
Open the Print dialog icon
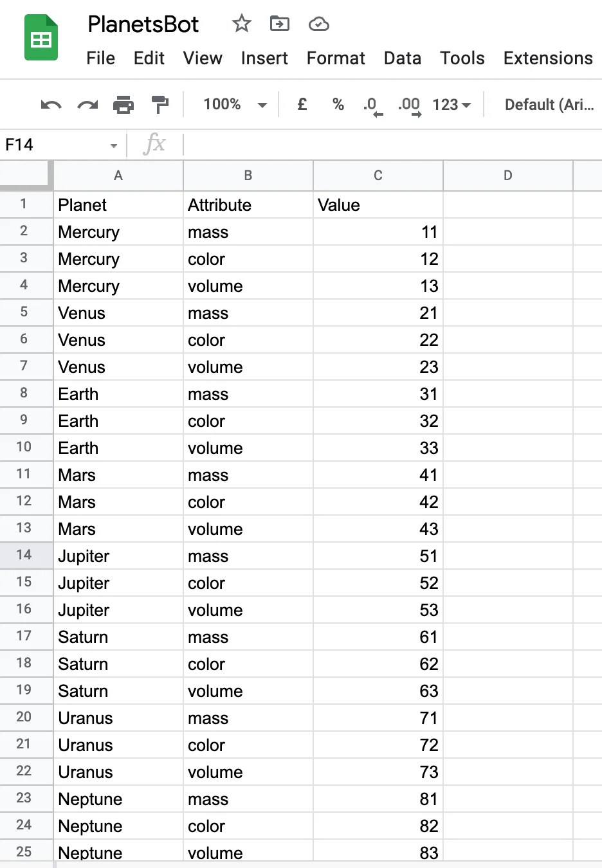(x=123, y=104)
